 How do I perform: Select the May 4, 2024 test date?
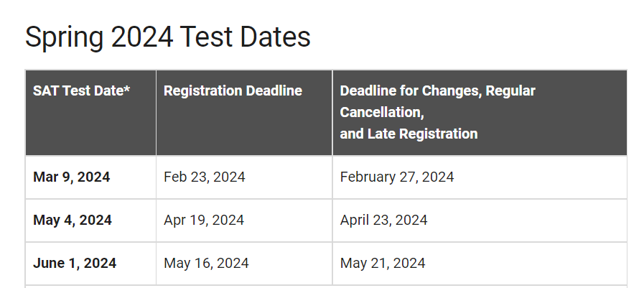73,220
